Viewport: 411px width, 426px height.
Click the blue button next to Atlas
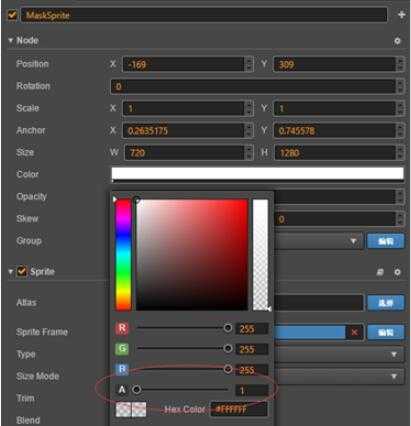tap(386, 303)
